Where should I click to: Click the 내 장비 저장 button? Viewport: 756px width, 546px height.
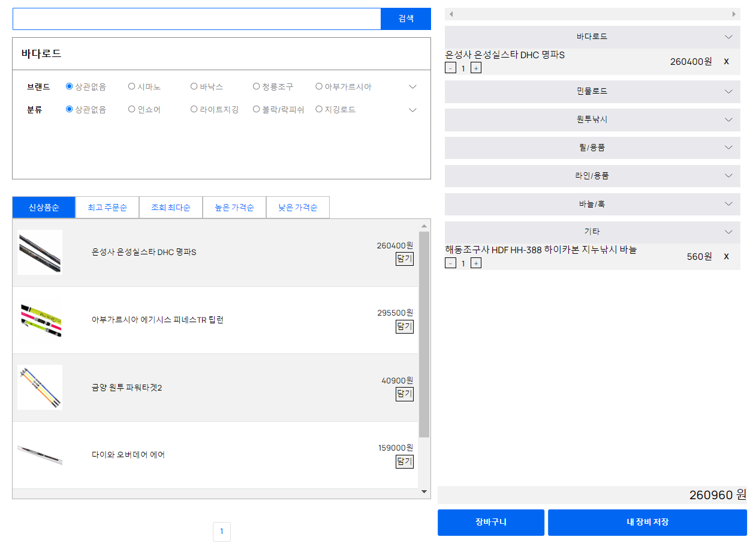tap(647, 522)
